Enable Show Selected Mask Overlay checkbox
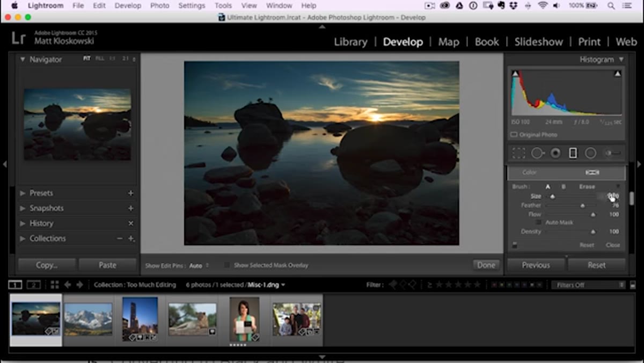This screenshot has width=644, height=363. [x=226, y=265]
